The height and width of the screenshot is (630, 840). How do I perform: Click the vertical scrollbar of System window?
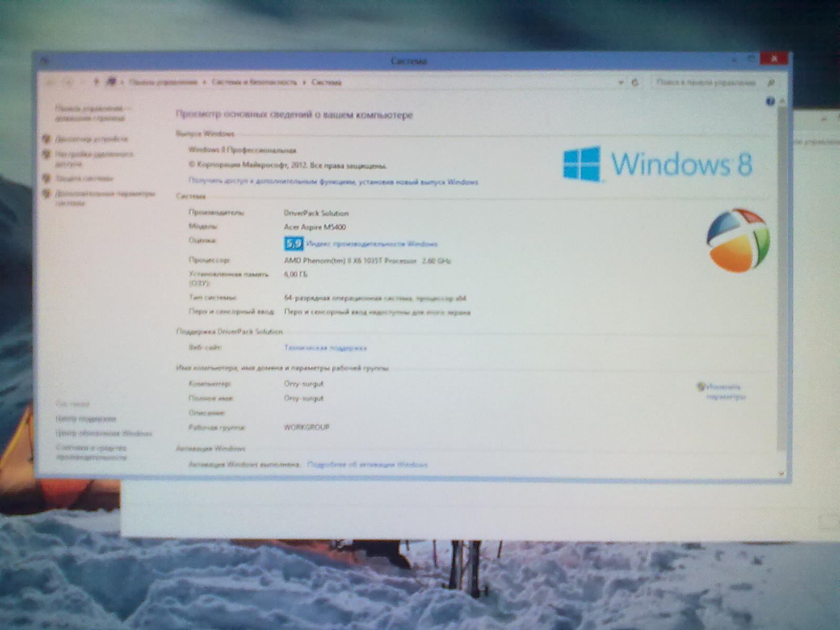[x=782, y=278]
